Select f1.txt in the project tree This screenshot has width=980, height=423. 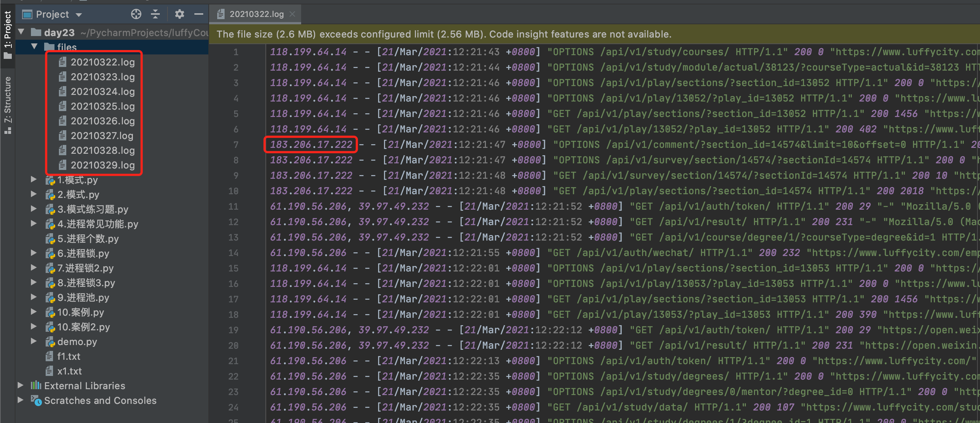pyautogui.click(x=68, y=356)
